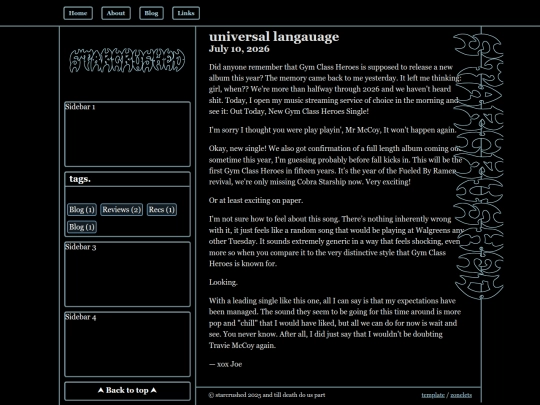Go to the About page
540x405 pixels.
pos(116,13)
